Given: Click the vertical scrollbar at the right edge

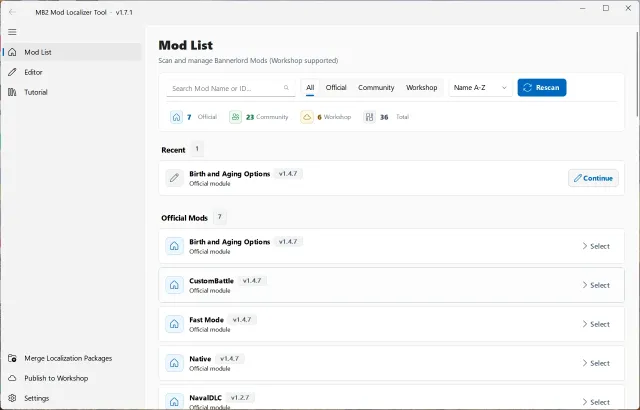Looking at the screenshot, I should pyautogui.click(x=637, y=73).
